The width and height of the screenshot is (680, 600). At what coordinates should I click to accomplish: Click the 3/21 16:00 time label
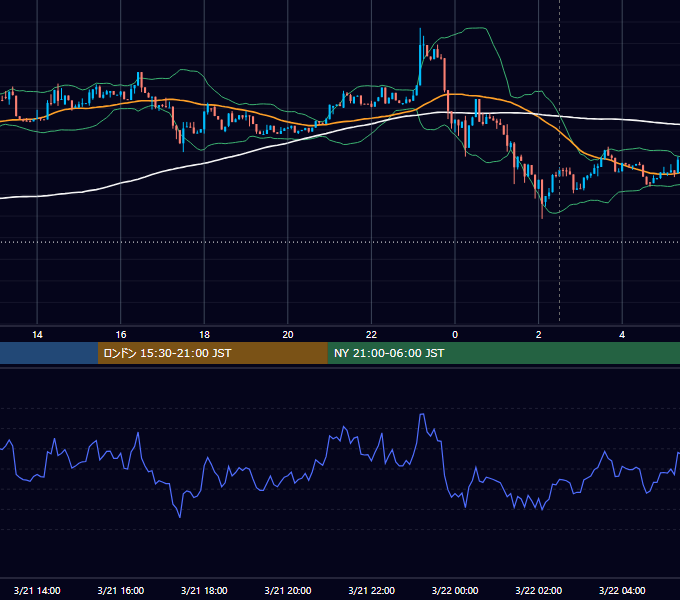pos(121,590)
